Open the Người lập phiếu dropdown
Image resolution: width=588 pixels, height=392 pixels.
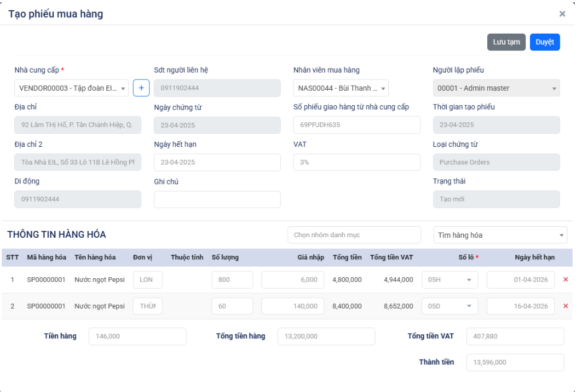[496, 88]
